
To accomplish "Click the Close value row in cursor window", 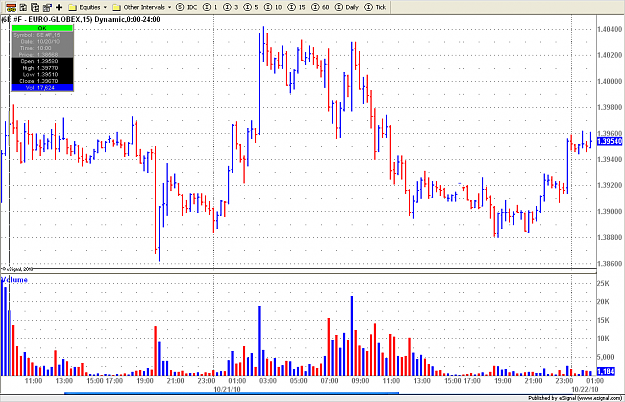I will point(42,81).
